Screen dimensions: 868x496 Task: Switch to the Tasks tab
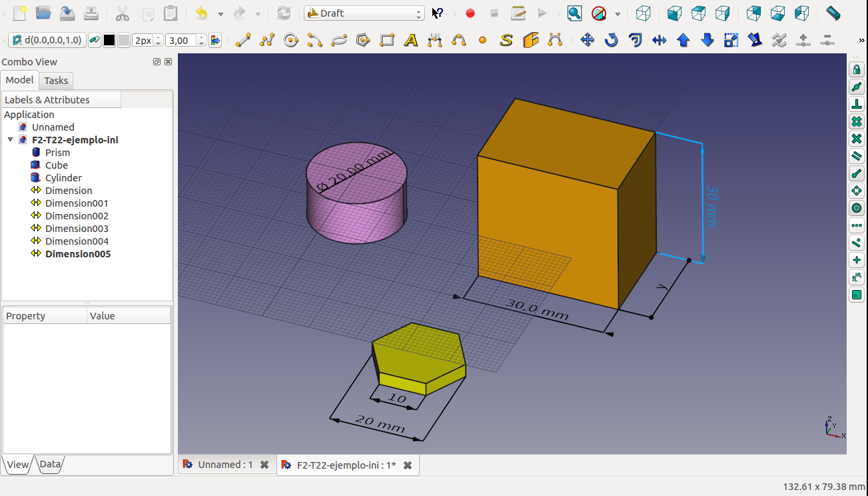(x=56, y=81)
